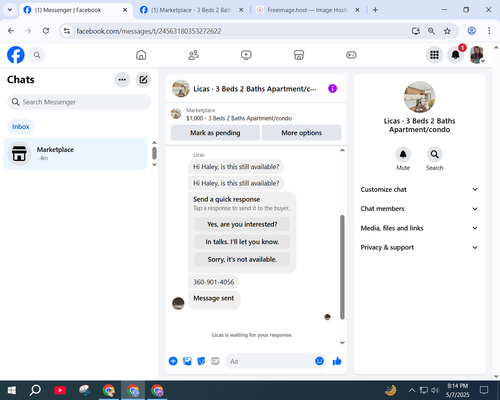Focus the Search Messenger field

pyautogui.click(x=79, y=102)
